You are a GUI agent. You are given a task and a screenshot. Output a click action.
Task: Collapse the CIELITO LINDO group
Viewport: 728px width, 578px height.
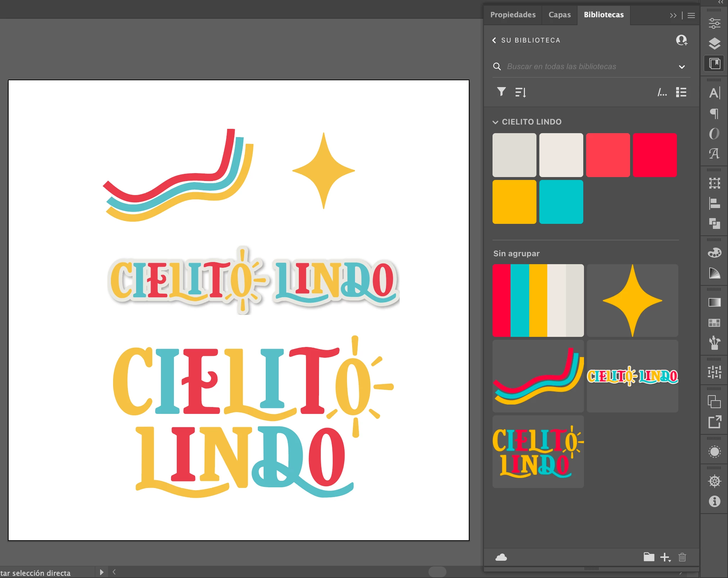coord(495,122)
